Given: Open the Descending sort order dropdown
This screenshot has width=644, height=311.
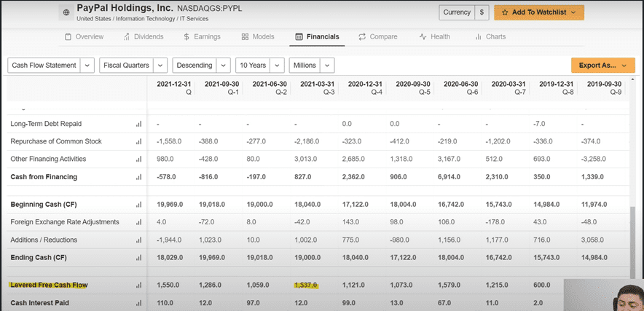Looking at the screenshot, I should pos(203,66).
